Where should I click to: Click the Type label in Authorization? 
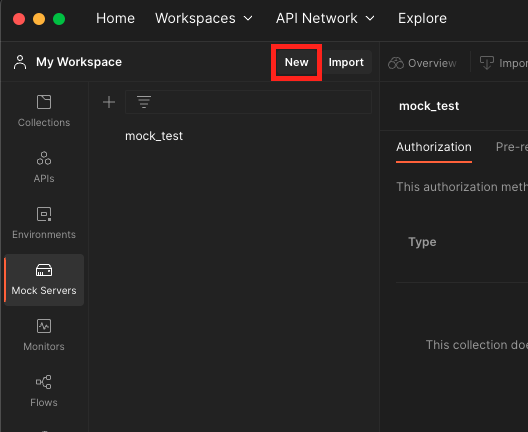[x=422, y=242]
